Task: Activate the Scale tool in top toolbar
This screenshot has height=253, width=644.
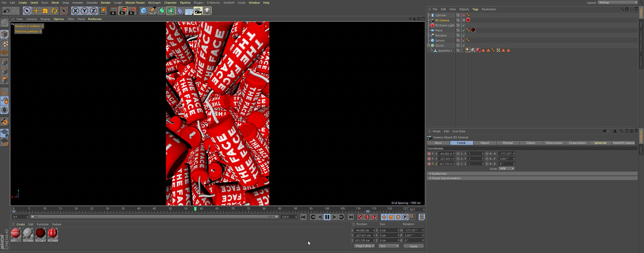Action: pos(45,11)
